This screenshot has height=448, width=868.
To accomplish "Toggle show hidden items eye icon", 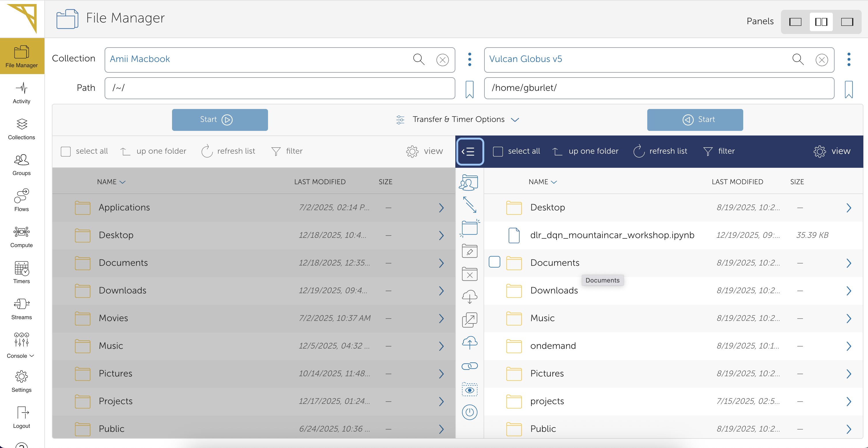I will 469,390.
